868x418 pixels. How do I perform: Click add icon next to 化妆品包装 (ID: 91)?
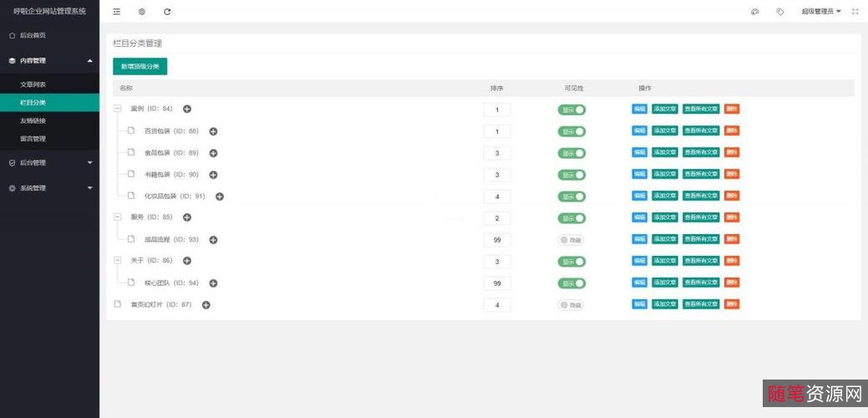(220, 196)
